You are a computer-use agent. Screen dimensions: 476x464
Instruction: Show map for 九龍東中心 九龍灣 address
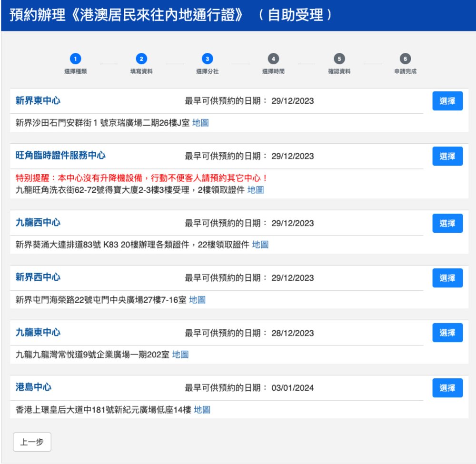[x=180, y=355]
